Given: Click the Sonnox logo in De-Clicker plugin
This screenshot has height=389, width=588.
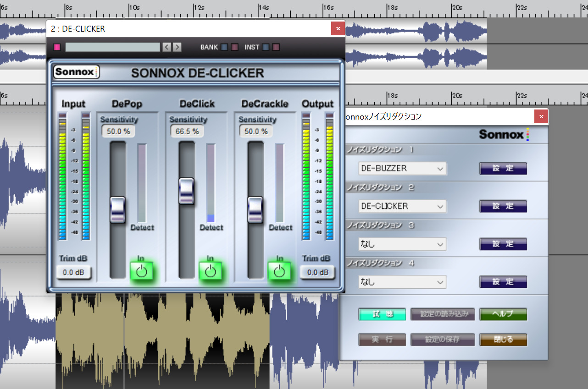Looking at the screenshot, I should tap(77, 72).
